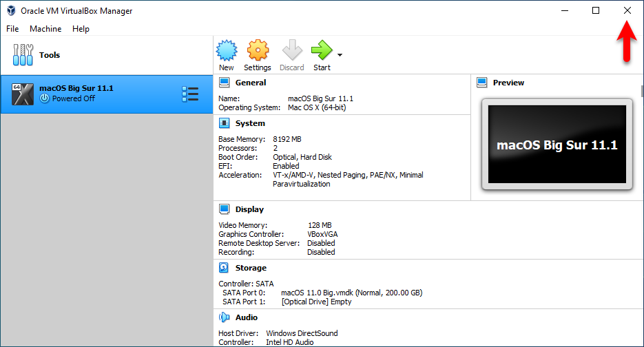Click the Windows DirectSound host driver value

302,333
